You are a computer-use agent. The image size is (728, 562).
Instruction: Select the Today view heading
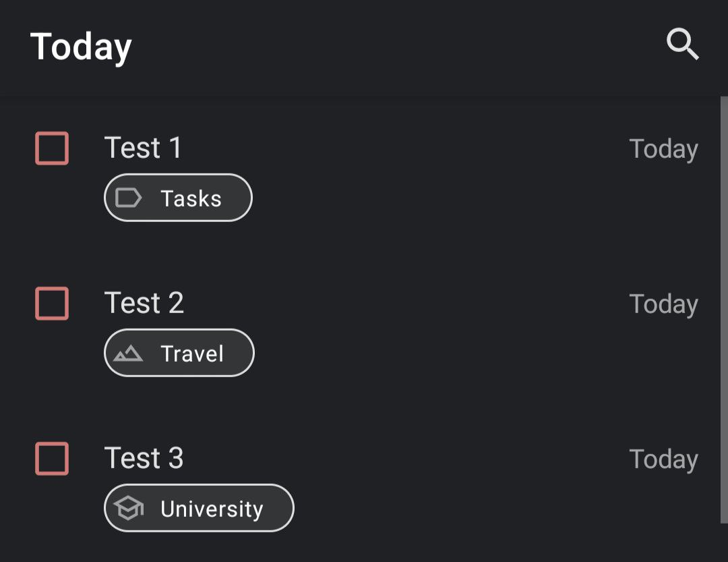pos(80,46)
